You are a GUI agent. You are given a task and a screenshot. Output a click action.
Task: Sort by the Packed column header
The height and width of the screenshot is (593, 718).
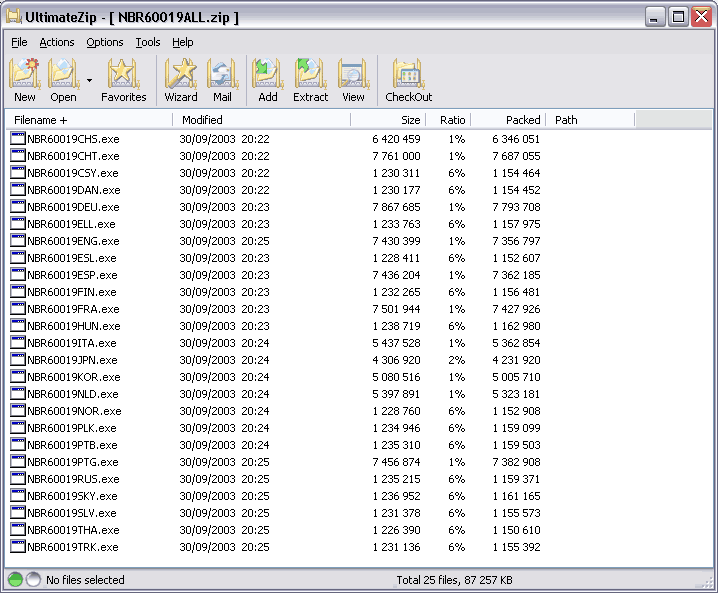pos(508,120)
